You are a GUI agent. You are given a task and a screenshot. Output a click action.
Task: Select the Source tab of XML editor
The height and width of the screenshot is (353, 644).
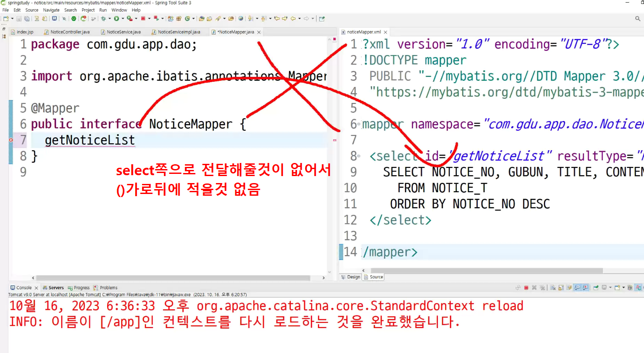click(373, 277)
